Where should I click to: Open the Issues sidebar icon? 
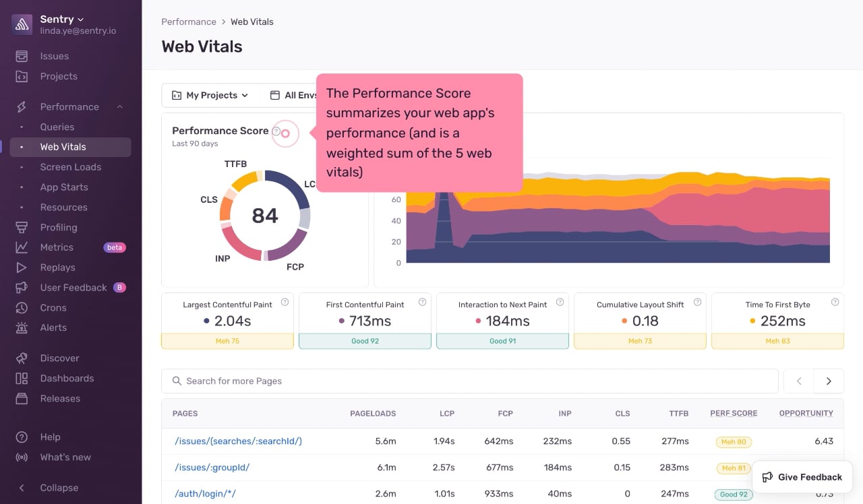22,56
